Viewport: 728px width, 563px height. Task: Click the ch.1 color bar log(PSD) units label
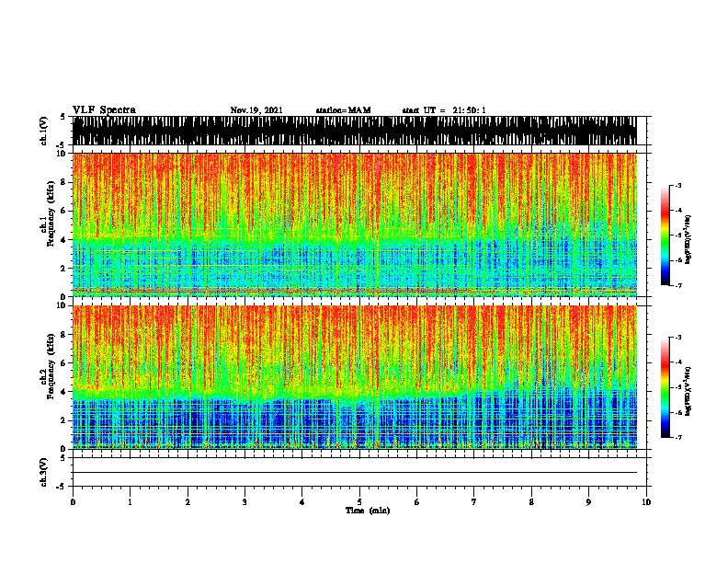click(688, 239)
